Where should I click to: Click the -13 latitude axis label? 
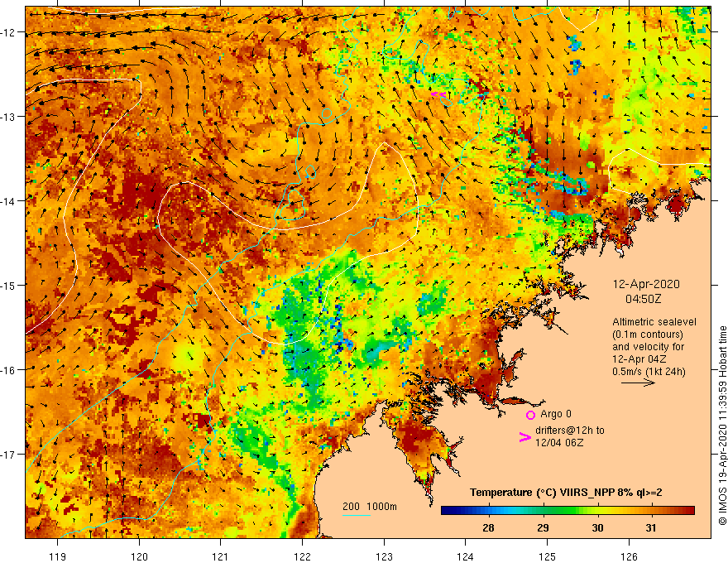[x=8, y=117]
